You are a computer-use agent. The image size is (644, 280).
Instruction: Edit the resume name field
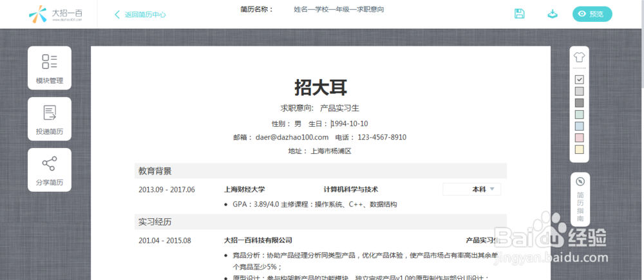[x=339, y=9]
